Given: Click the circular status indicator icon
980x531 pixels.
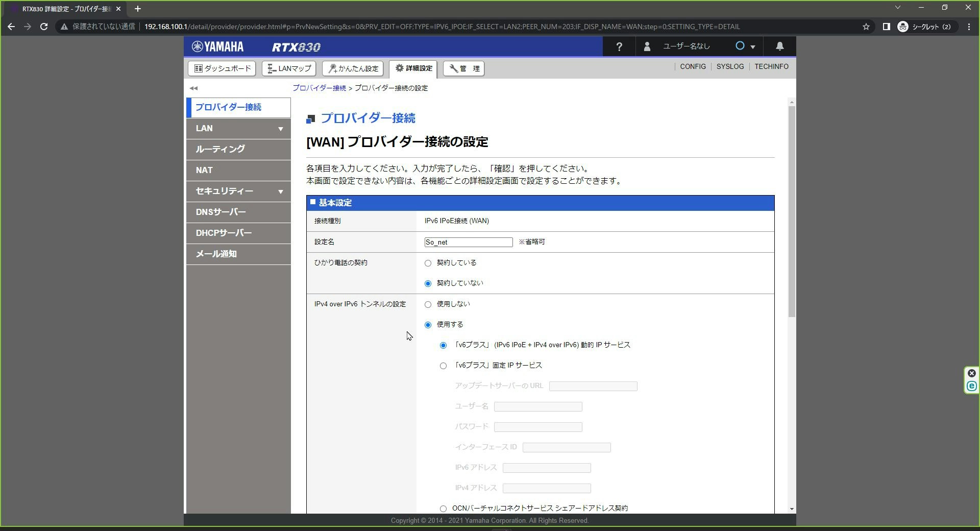Looking at the screenshot, I should point(740,46).
